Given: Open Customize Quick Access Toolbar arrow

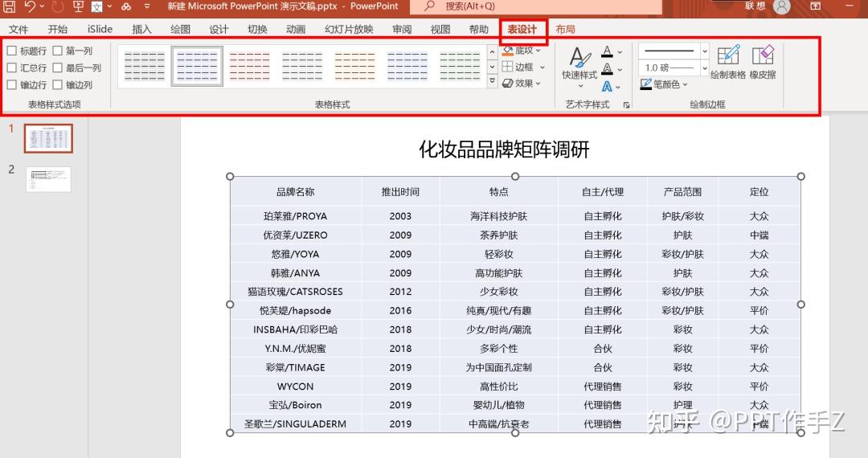Looking at the screenshot, I should point(147,6).
